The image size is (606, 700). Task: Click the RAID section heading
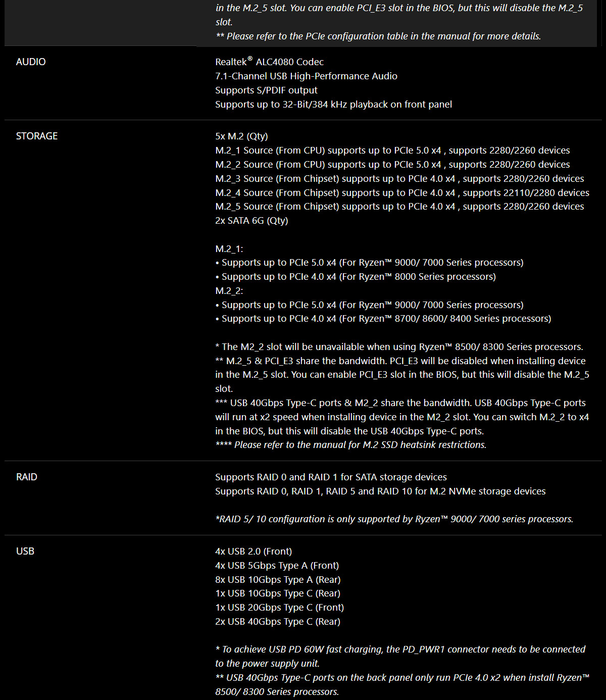[27, 477]
